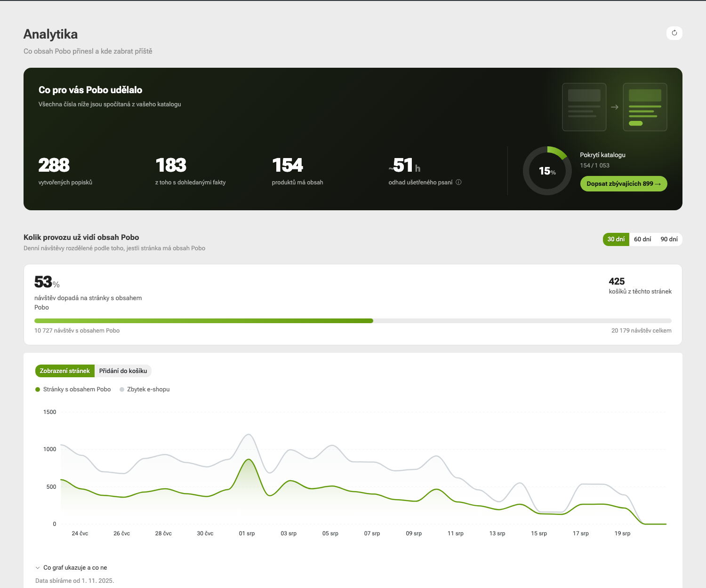
Task: Click the 01 srp peak on the green line
Action: (248, 460)
